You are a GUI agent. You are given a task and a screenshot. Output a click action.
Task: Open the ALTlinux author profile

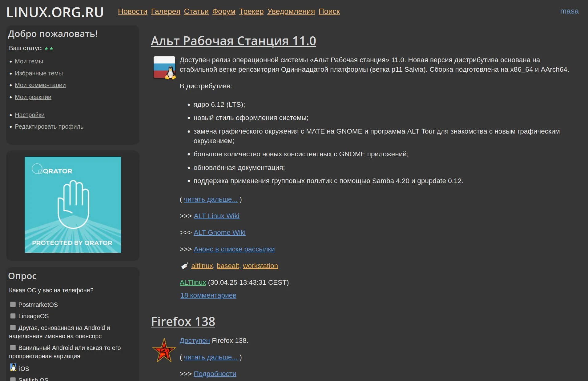coord(193,283)
